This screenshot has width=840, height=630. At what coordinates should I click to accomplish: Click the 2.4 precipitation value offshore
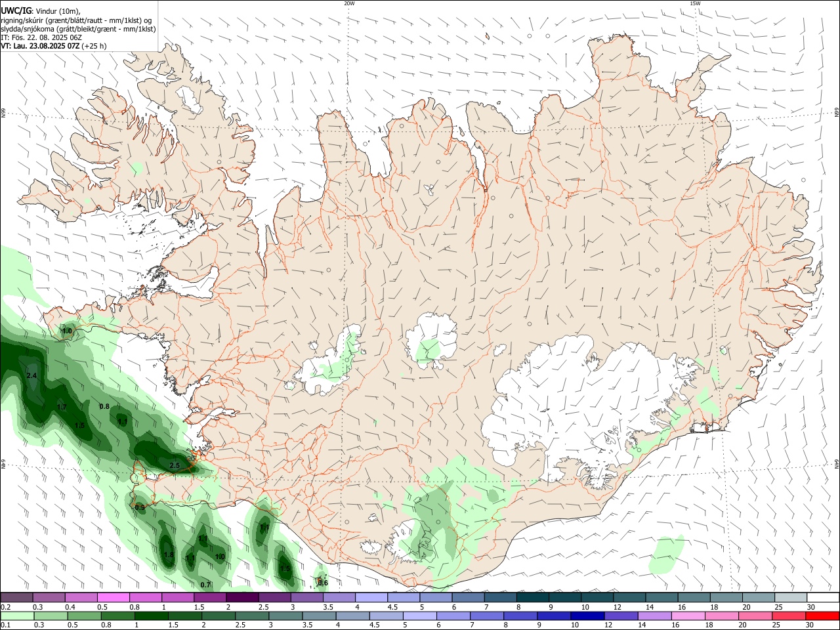click(31, 375)
